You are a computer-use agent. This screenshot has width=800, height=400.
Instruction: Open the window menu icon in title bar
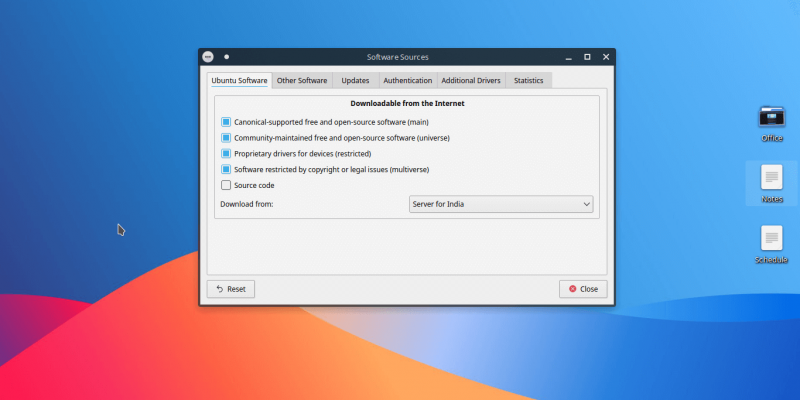click(208, 57)
